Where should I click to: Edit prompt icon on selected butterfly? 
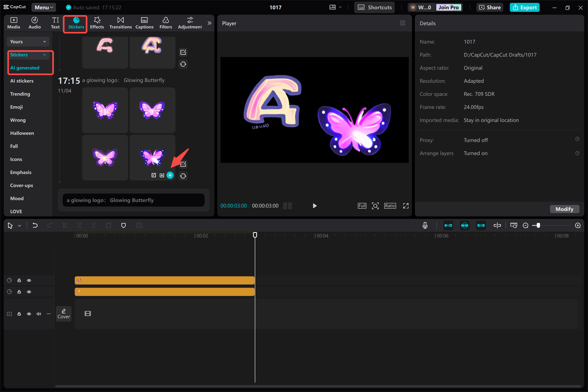154,175
